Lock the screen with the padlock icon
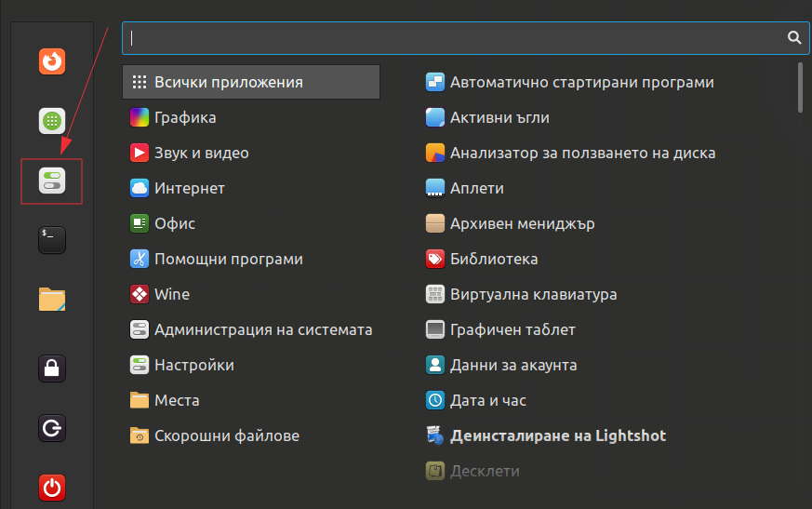Viewport: 812px width, 509px height. coord(52,368)
